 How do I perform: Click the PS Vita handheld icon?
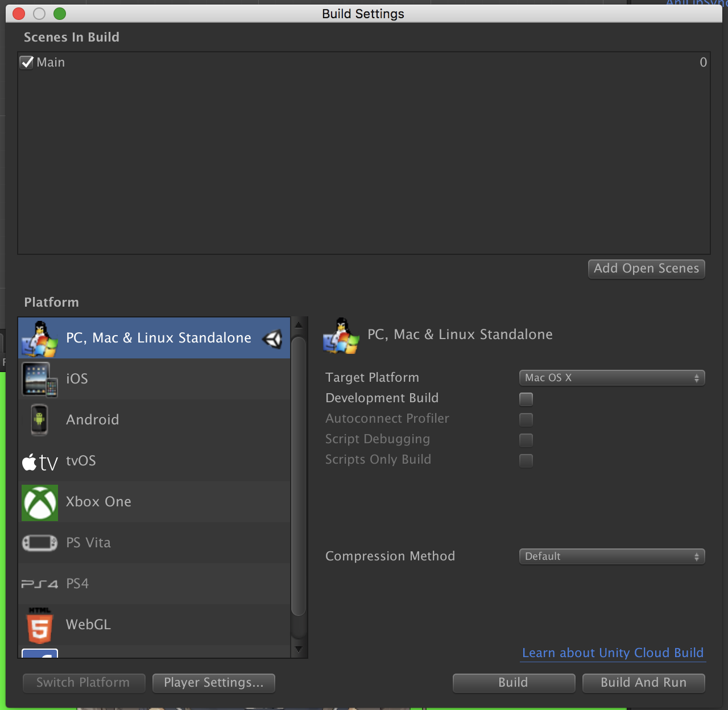point(40,543)
